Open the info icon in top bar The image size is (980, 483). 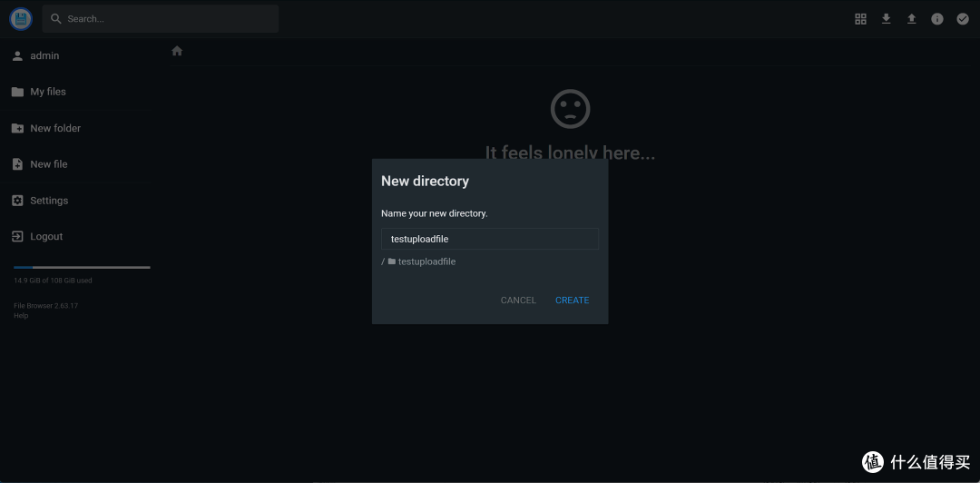pyautogui.click(x=937, y=19)
